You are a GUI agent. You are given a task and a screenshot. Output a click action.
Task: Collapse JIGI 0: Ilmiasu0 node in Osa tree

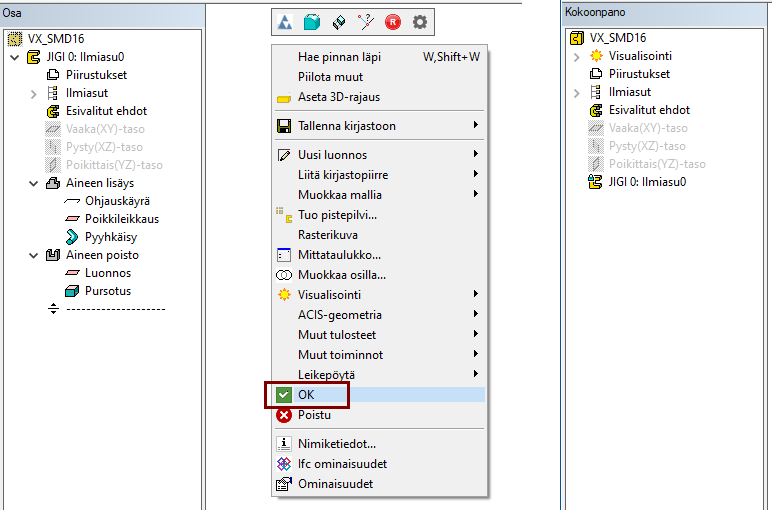pyautogui.click(x=15, y=57)
